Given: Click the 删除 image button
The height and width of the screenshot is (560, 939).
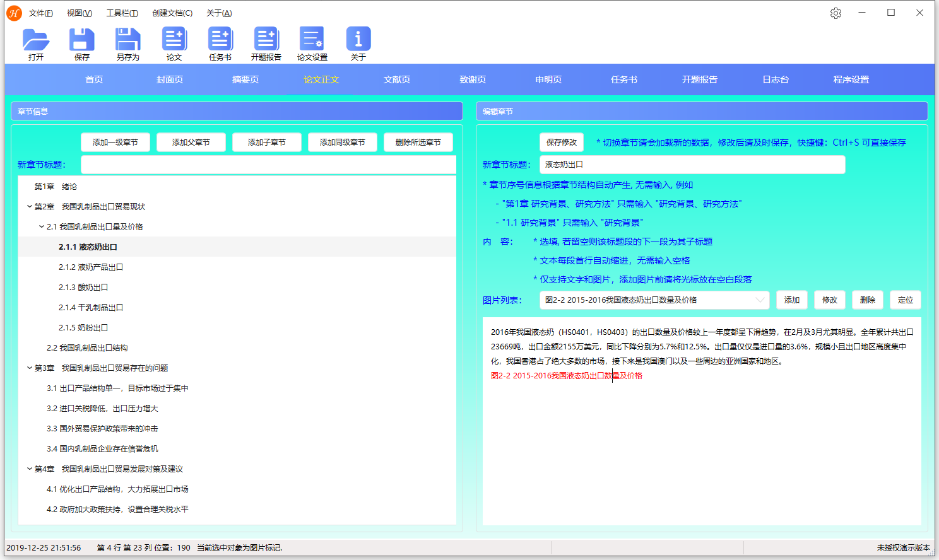Looking at the screenshot, I should coord(868,300).
